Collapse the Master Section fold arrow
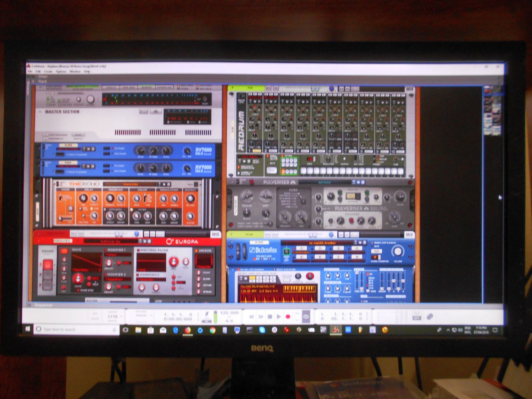This screenshot has width=532, height=399. (40, 112)
